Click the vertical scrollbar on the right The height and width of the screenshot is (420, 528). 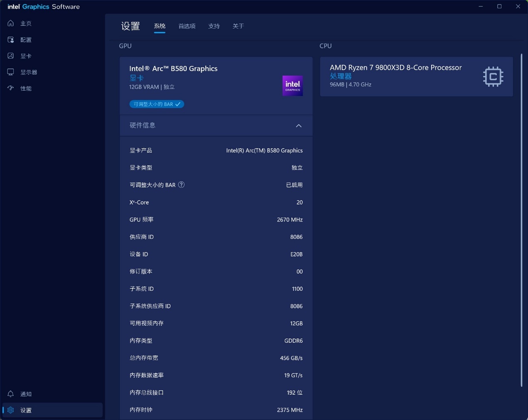coord(521,220)
